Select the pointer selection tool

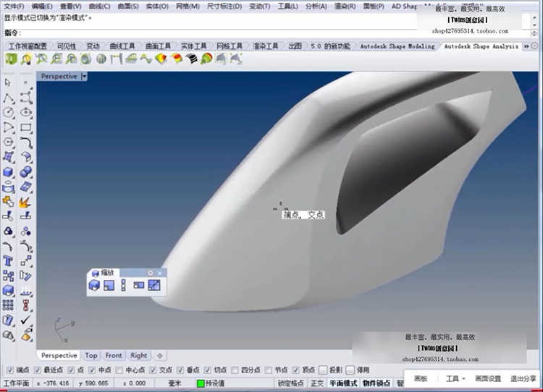[x=8, y=82]
